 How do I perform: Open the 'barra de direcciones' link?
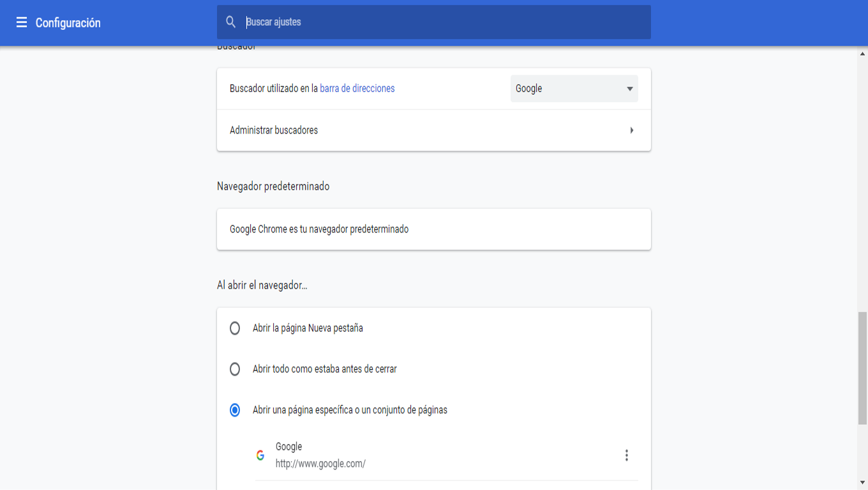pyautogui.click(x=357, y=89)
